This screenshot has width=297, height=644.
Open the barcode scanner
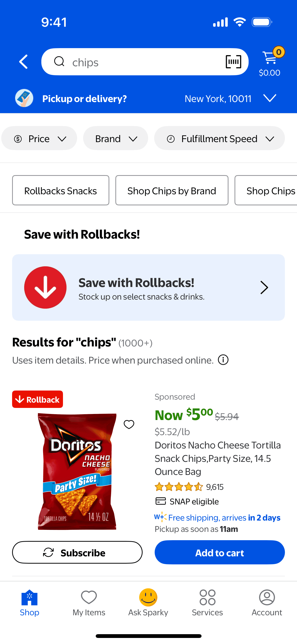pyautogui.click(x=233, y=62)
